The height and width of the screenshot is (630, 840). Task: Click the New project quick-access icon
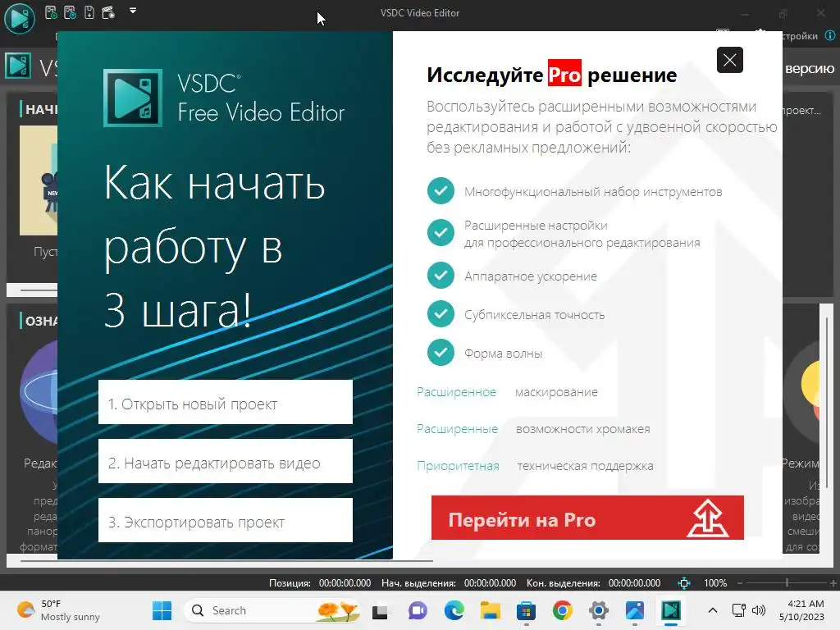(51, 12)
